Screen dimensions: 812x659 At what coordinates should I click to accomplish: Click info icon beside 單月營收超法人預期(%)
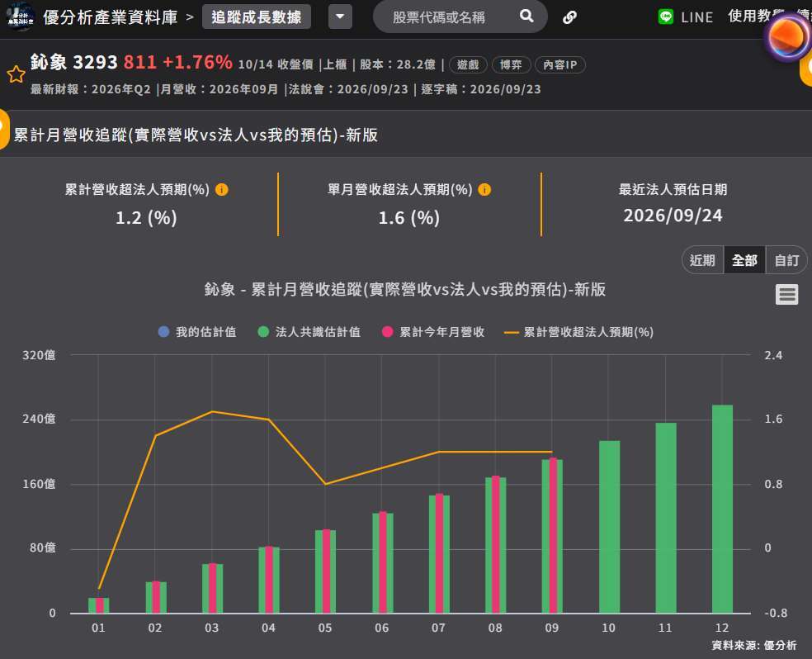(484, 190)
